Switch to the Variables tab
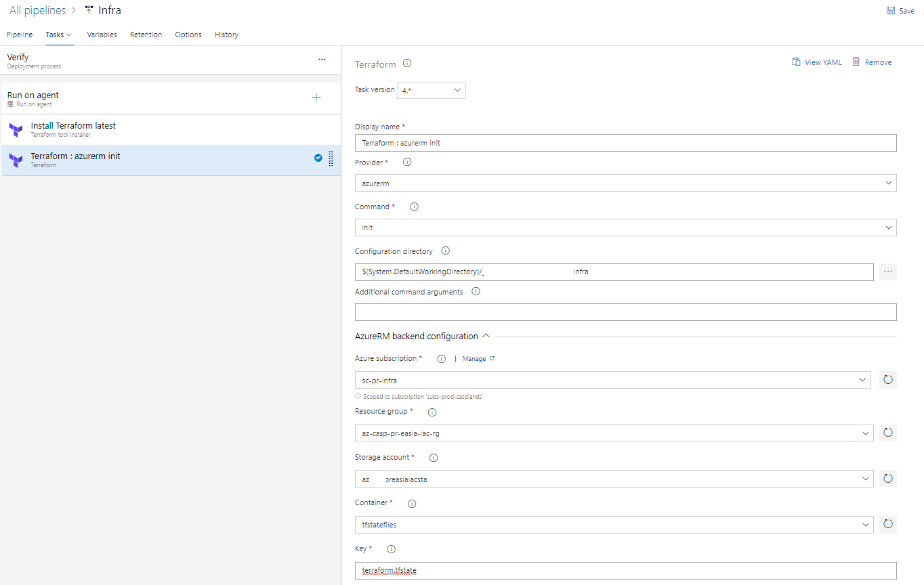Screen dimensions: 924x585 coord(102,35)
